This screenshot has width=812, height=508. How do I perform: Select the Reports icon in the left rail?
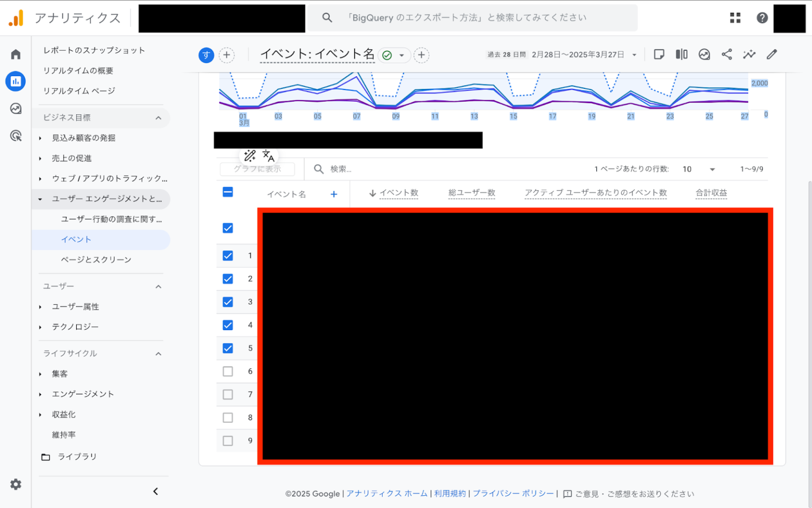click(x=15, y=81)
